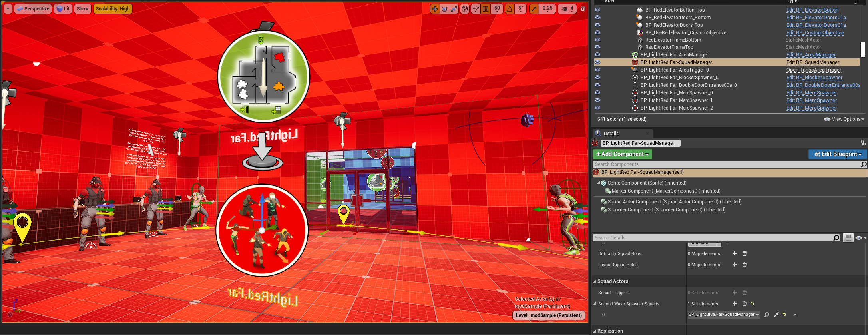The image size is (868, 335).
Task: Switch to the Details tab
Action: tap(622, 133)
